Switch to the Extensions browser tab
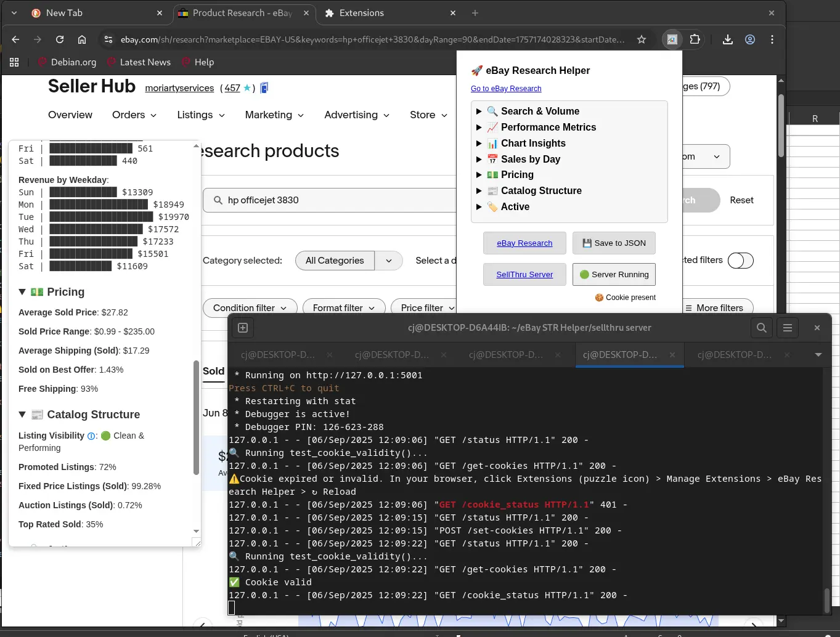Viewport: 840px width, 637px height. coord(361,13)
